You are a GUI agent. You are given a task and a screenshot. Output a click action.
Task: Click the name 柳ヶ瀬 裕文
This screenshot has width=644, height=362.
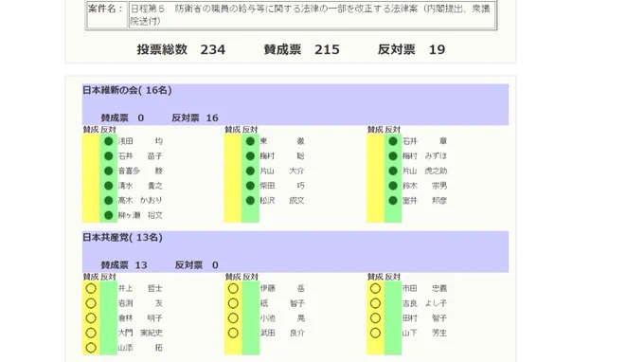pos(140,215)
